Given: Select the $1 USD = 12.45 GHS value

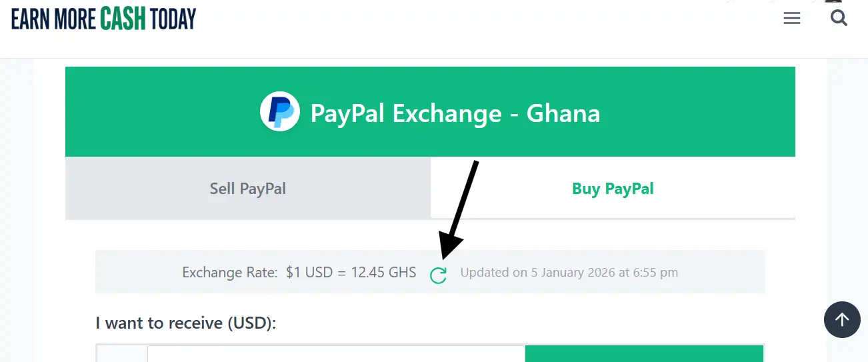Looking at the screenshot, I should click(x=351, y=272).
